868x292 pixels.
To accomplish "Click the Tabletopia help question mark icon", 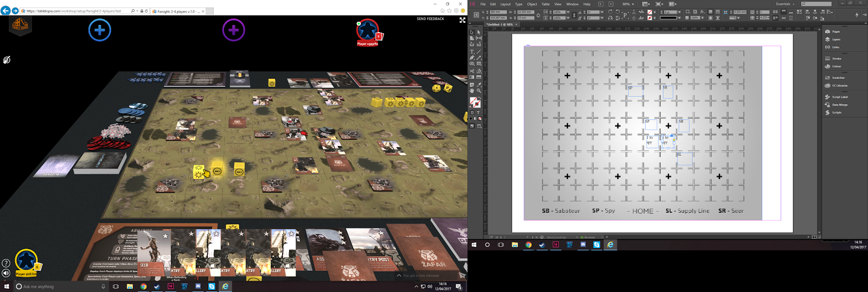I will (x=6, y=263).
